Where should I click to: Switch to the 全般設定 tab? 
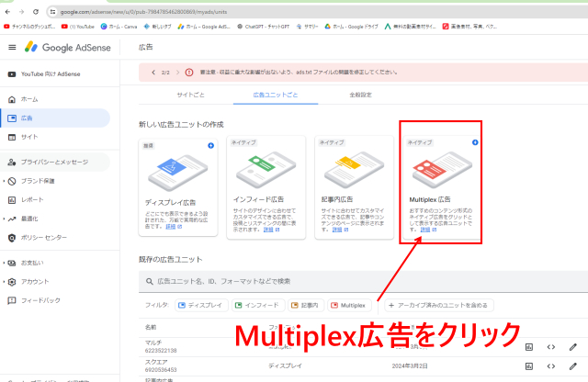click(361, 95)
